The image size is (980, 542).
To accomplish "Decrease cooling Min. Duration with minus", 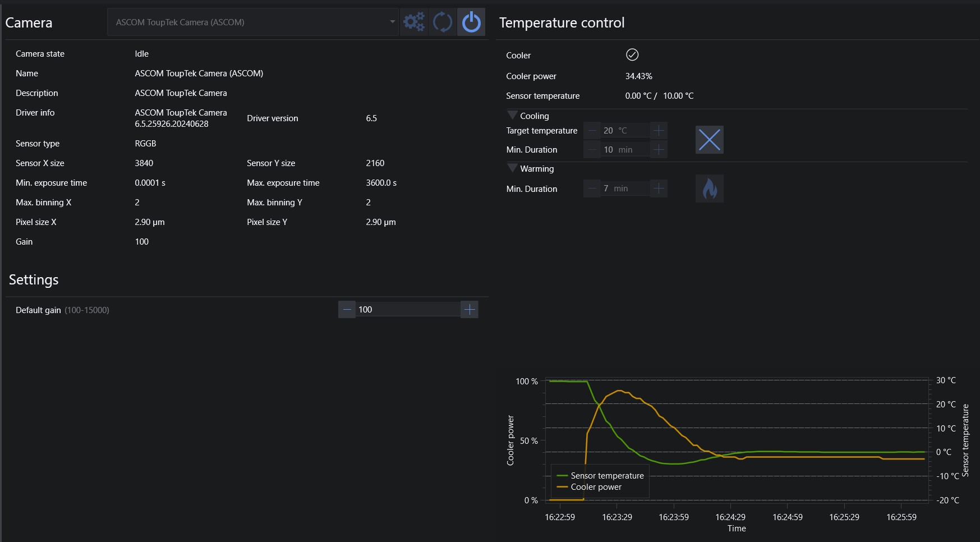I will pos(592,150).
